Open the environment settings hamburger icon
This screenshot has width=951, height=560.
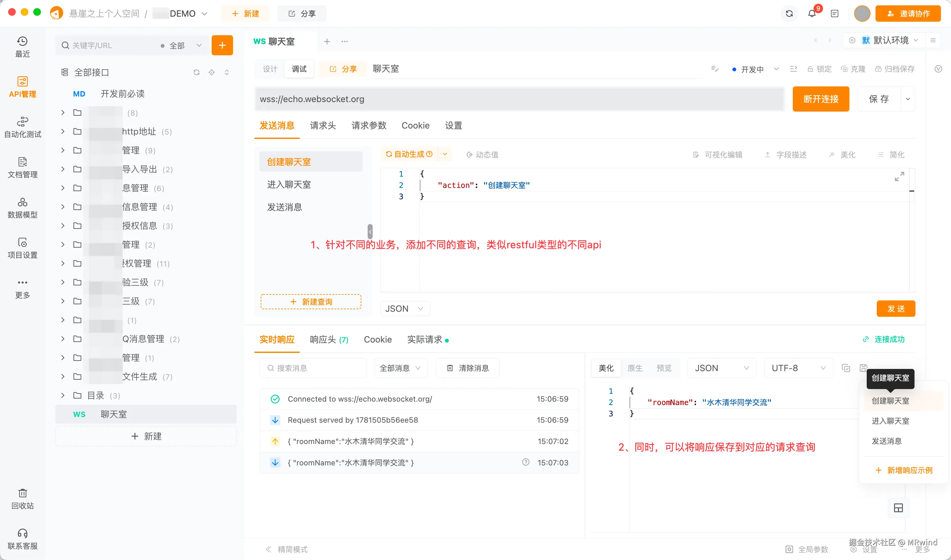pos(932,40)
